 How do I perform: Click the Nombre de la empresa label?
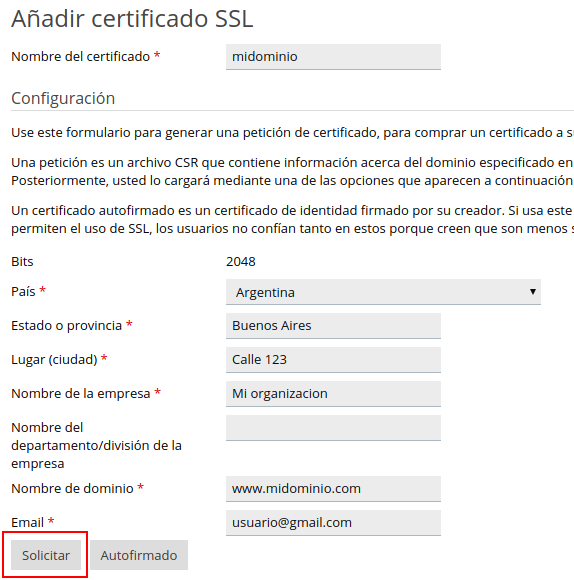tap(81, 394)
